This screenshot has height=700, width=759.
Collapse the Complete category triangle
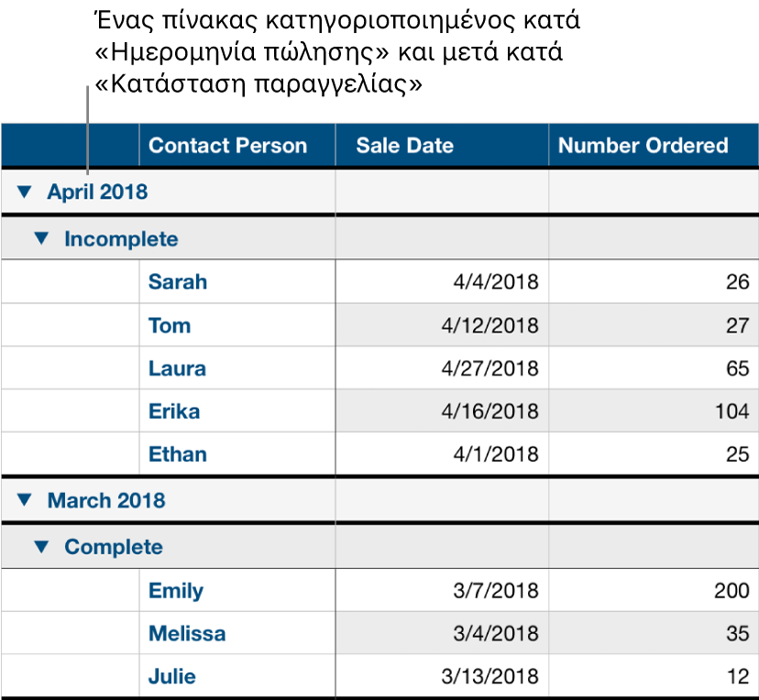(40, 546)
